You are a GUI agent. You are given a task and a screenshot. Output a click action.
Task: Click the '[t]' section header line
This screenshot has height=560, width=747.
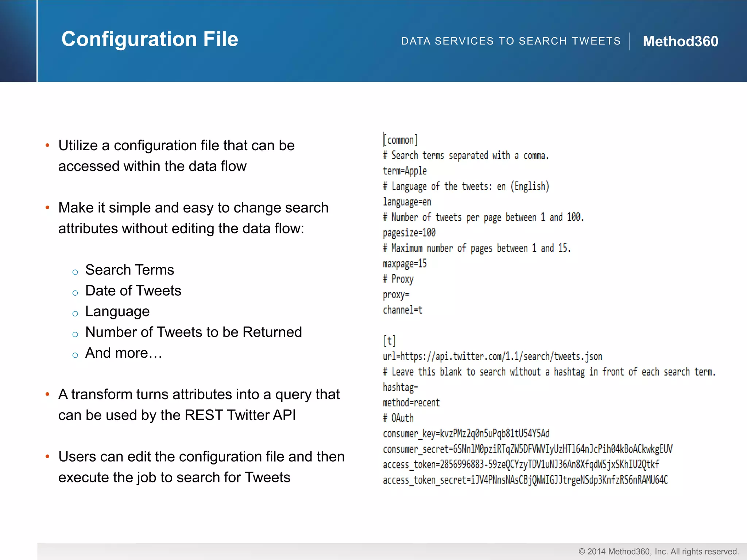(390, 341)
